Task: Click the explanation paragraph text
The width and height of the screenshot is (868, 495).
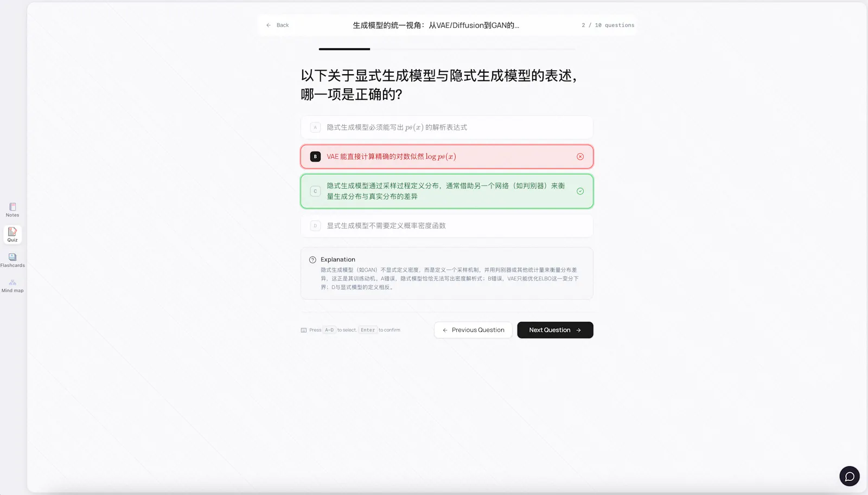Action: coord(449,279)
